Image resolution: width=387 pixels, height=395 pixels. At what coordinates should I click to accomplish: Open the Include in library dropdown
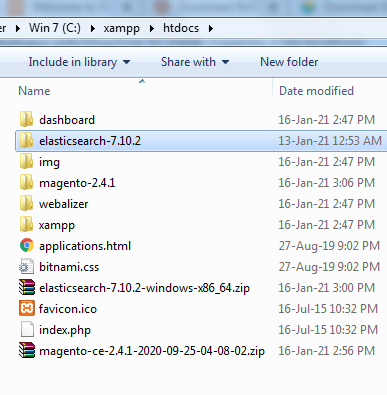(x=79, y=62)
